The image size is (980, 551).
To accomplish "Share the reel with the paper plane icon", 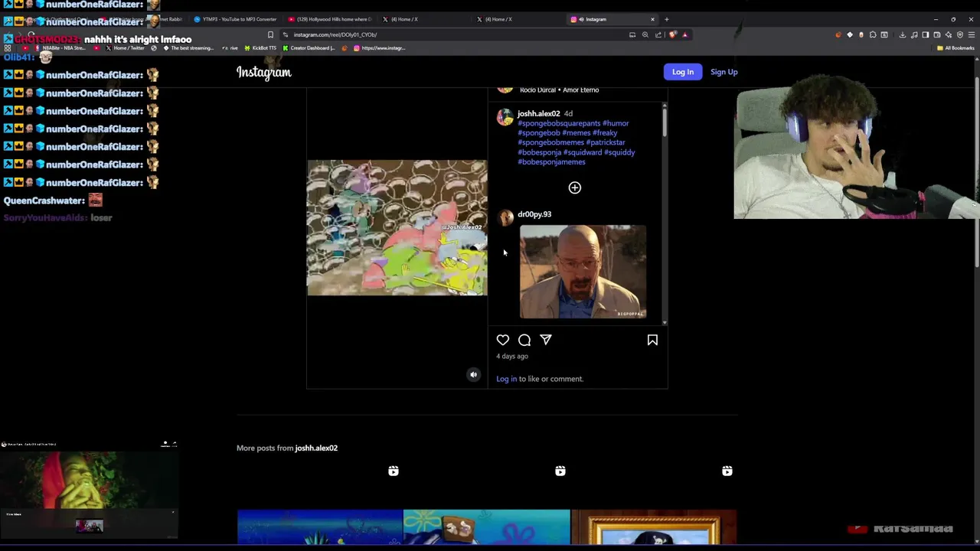I will (546, 340).
